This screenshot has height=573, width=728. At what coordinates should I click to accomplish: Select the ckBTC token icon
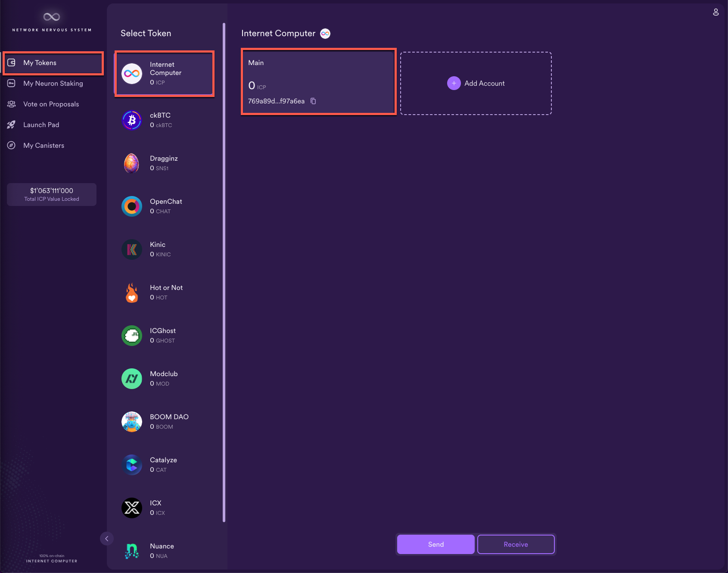[132, 120]
